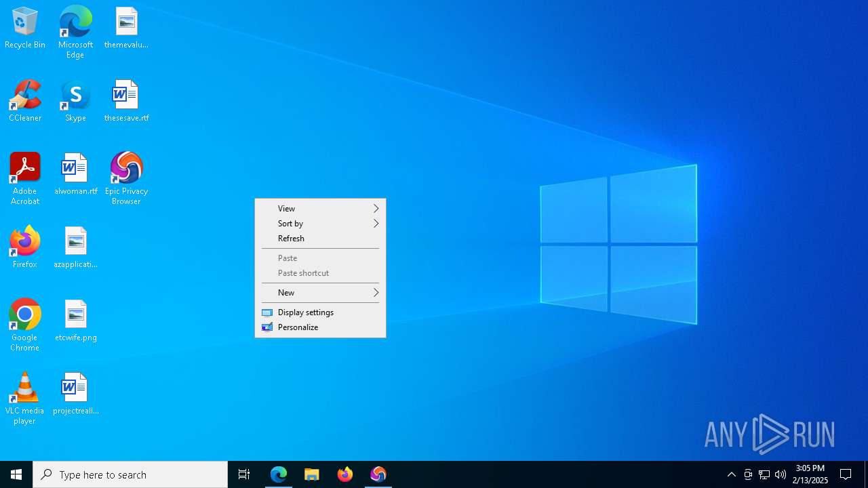The width and height of the screenshot is (868, 488).
Task: Choose Personalize from the context menu
Action: pyautogui.click(x=320, y=327)
